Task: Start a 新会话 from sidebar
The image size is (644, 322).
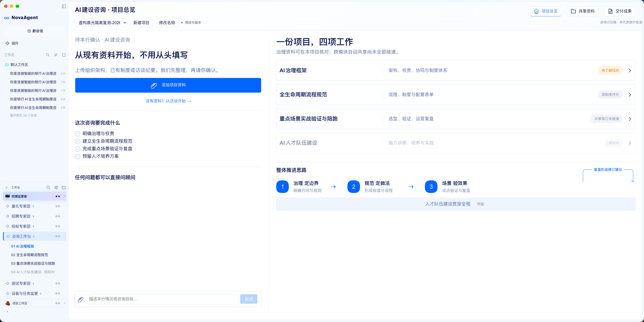Action: [35, 31]
